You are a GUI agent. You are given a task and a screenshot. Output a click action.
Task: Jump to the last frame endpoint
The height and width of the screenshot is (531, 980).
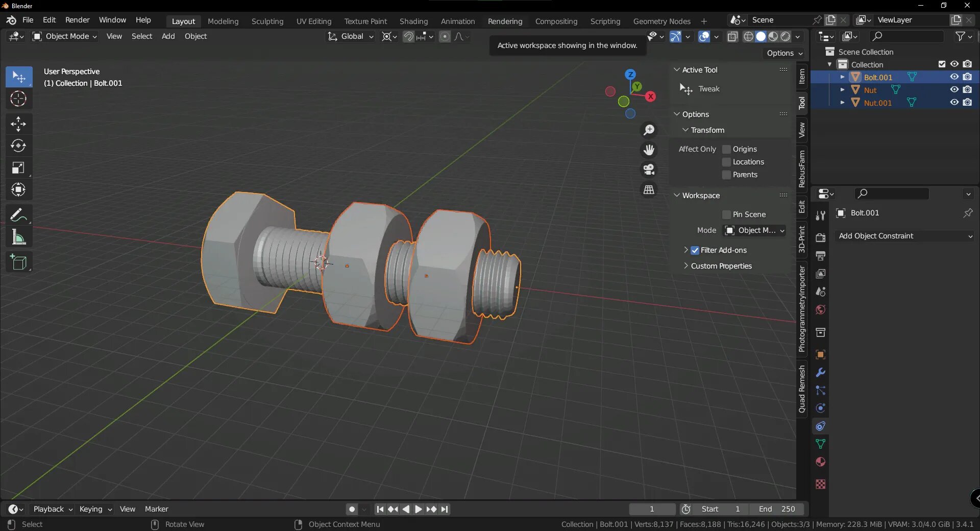click(x=445, y=509)
